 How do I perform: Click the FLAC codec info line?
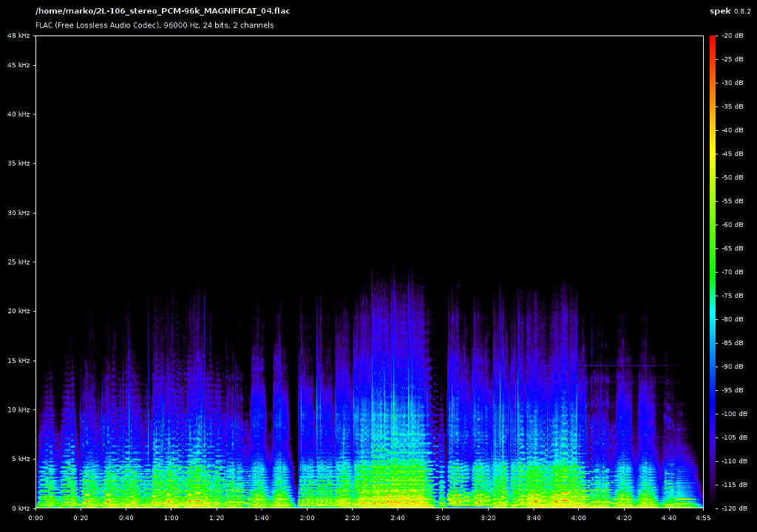[x=155, y=25]
